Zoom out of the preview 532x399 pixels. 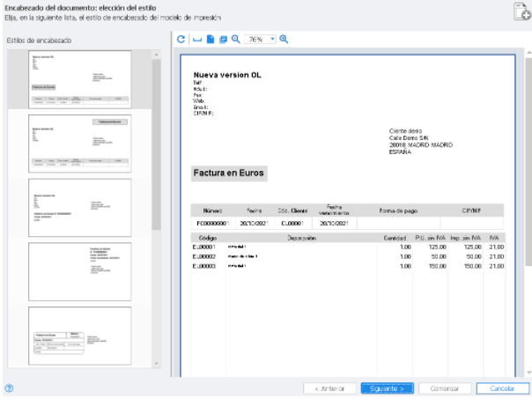235,40
